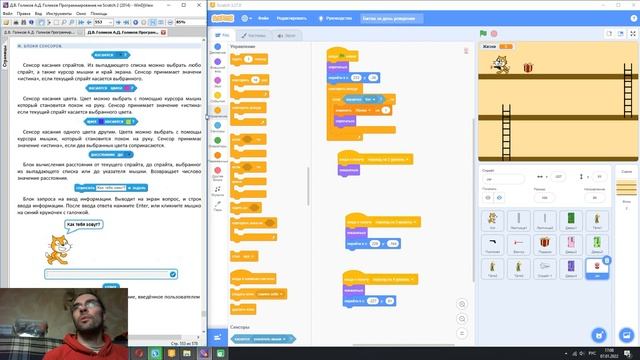Select the Motion blocks category circle

click(218, 47)
